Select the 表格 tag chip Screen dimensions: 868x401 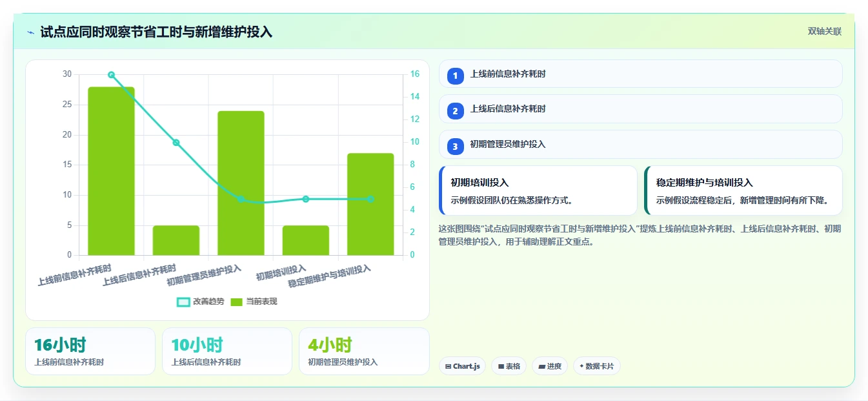pyautogui.click(x=509, y=366)
